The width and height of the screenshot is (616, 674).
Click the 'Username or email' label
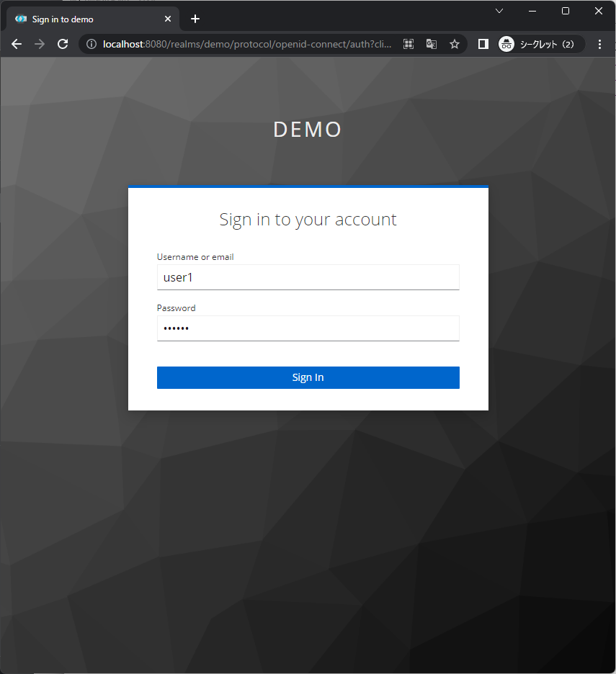point(195,257)
